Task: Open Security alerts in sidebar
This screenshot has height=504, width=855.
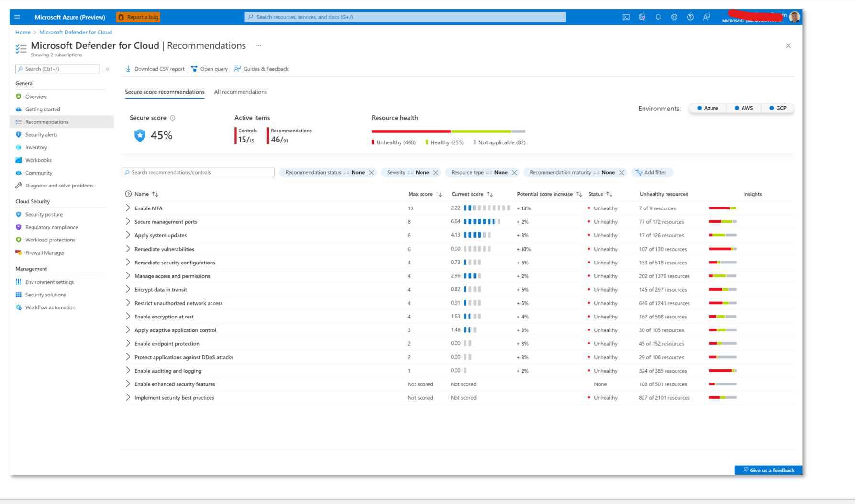Action: (41, 135)
